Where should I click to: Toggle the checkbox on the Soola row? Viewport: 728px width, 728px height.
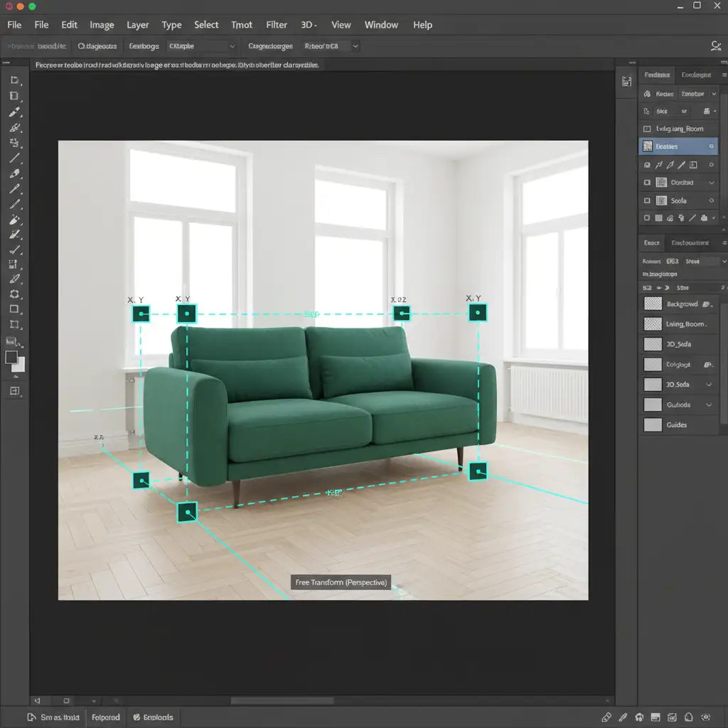click(646, 200)
